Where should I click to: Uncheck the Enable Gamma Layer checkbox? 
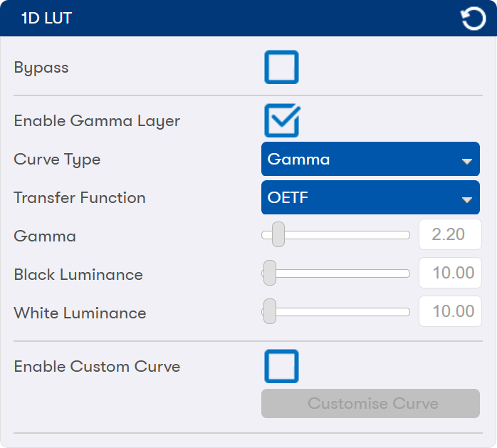pos(281,120)
